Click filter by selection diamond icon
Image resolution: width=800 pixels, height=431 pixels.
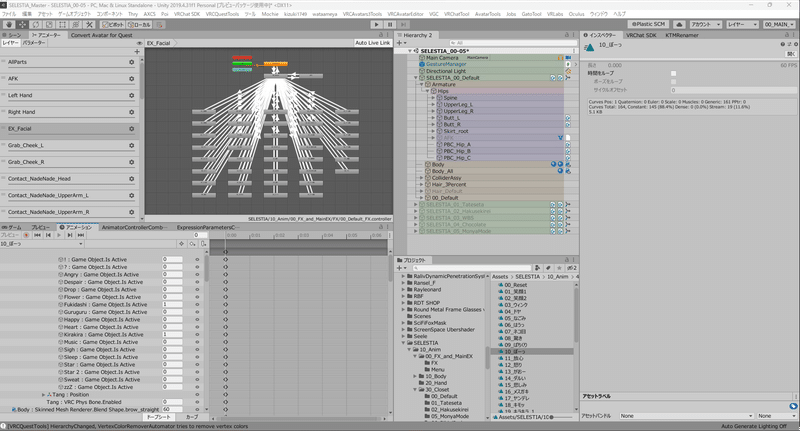click(x=181, y=244)
